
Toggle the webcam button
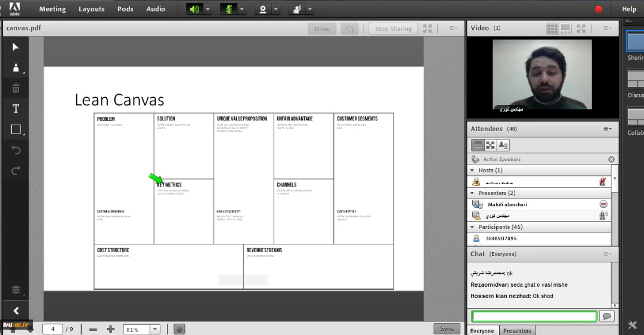pos(262,9)
